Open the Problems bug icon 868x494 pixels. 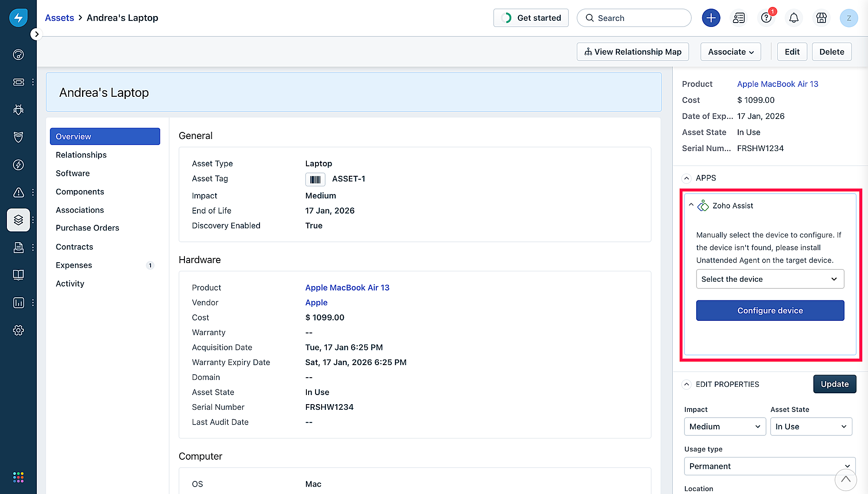[18, 110]
